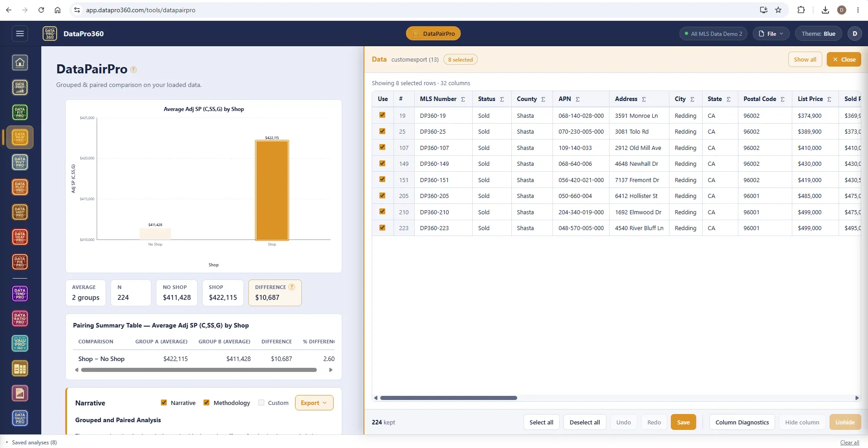Open the File dropdown menu
868x448 pixels.
click(x=771, y=34)
